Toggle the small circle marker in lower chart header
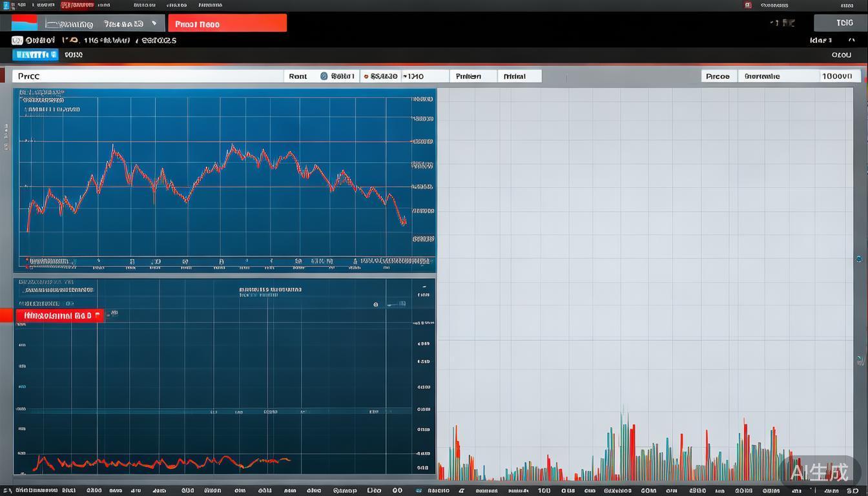Viewport: 868px width, 496px height. click(375, 304)
